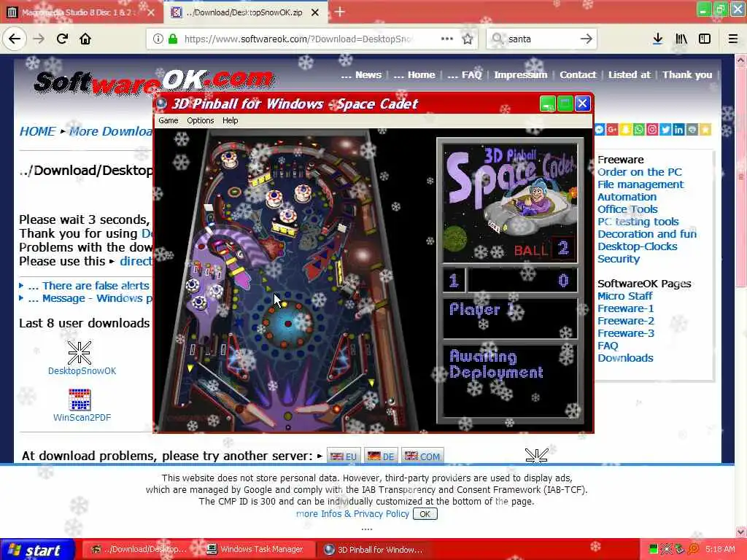Click the softwareok.com address bar URL

click(x=298, y=39)
